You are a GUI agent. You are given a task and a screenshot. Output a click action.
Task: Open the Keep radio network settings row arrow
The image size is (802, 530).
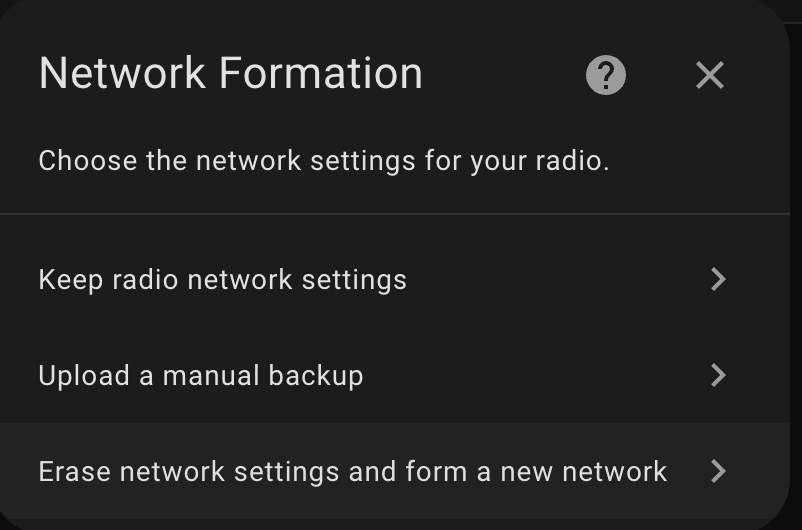719,279
